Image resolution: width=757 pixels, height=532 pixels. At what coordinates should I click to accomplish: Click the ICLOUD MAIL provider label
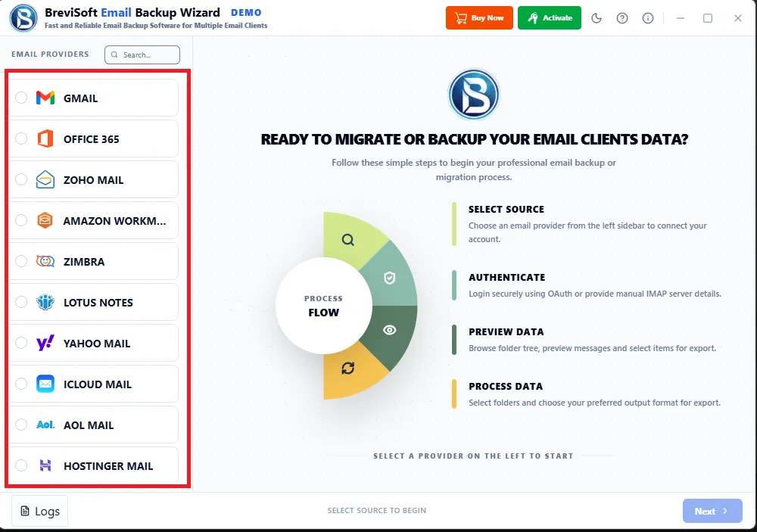coord(98,384)
